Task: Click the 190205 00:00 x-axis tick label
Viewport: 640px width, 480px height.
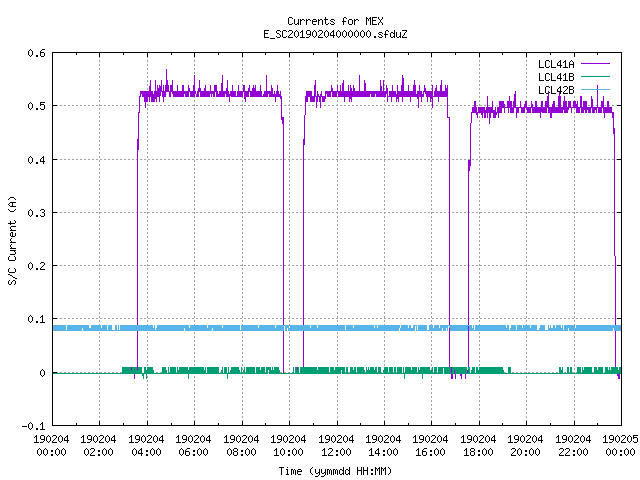Action: [620, 445]
